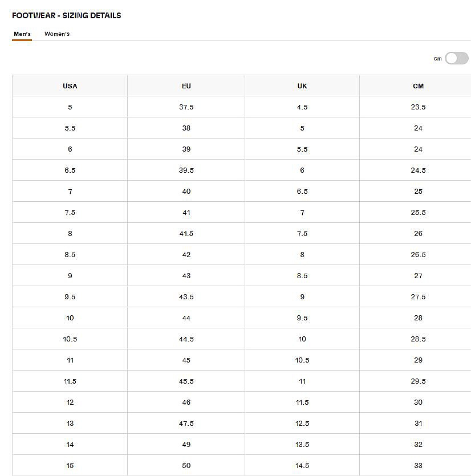The width and height of the screenshot is (471, 476).
Task: Click the Footwear - Sizing Details heading
Action: pos(67,15)
